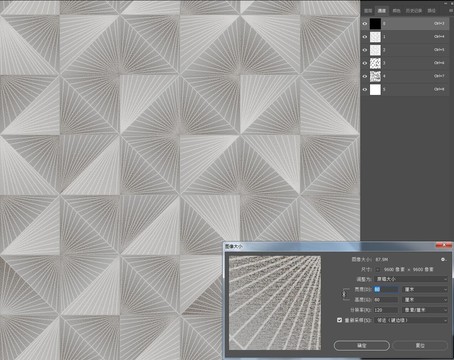Switch to the 历史记录 (History) tab

pos(414,11)
